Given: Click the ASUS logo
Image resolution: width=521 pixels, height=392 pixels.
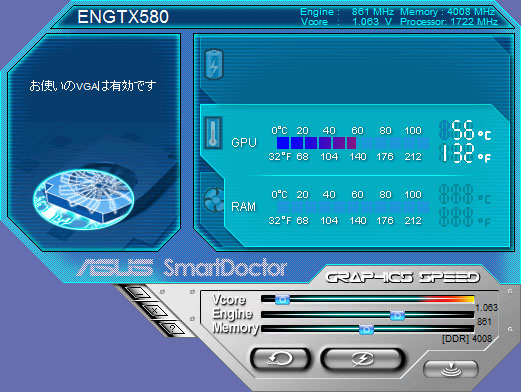Looking at the screenshot, I should 115,267.
